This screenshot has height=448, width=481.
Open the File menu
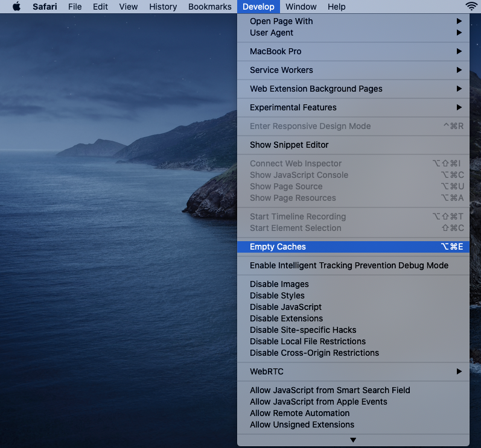point(75,7)
